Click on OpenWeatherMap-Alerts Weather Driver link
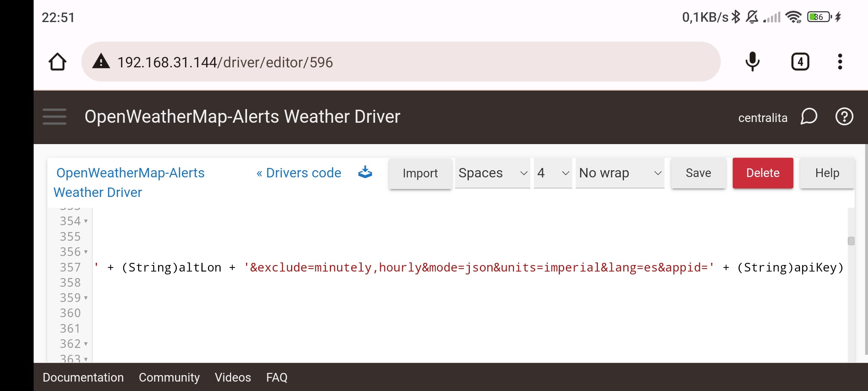The height and width of the screenshot is (391, 868). (x=129, y=182)
